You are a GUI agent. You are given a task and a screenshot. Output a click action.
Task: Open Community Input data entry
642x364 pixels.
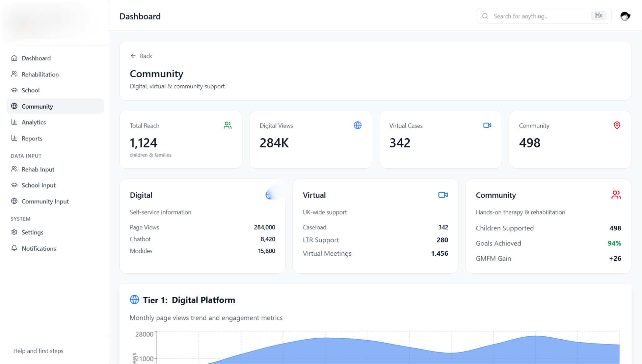point(45,201)
